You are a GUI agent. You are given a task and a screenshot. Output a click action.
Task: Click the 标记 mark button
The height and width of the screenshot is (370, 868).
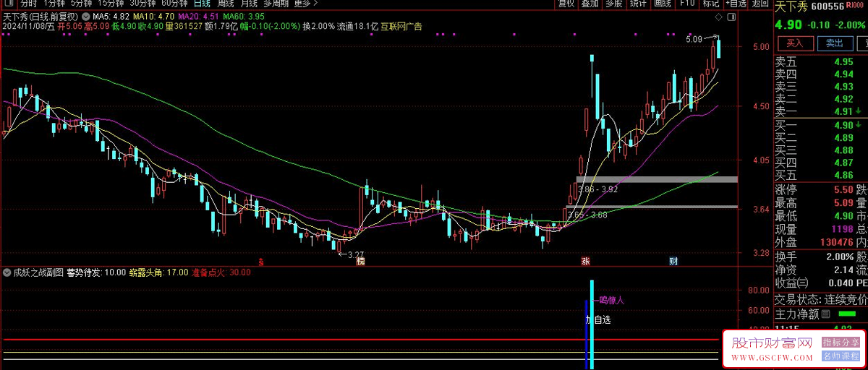710,4
